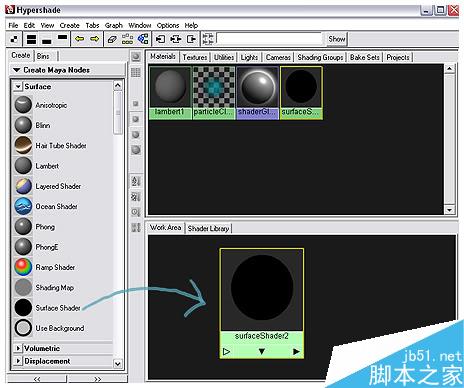Create a Ramp Shader node
The width and height of the screenshot is (464, 388).
click(x=45, y=267)
